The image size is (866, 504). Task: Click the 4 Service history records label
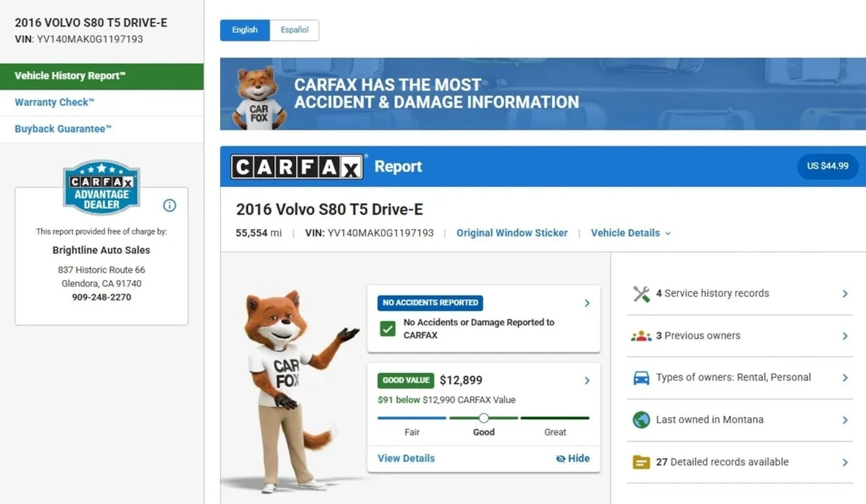tap(713, 294)
